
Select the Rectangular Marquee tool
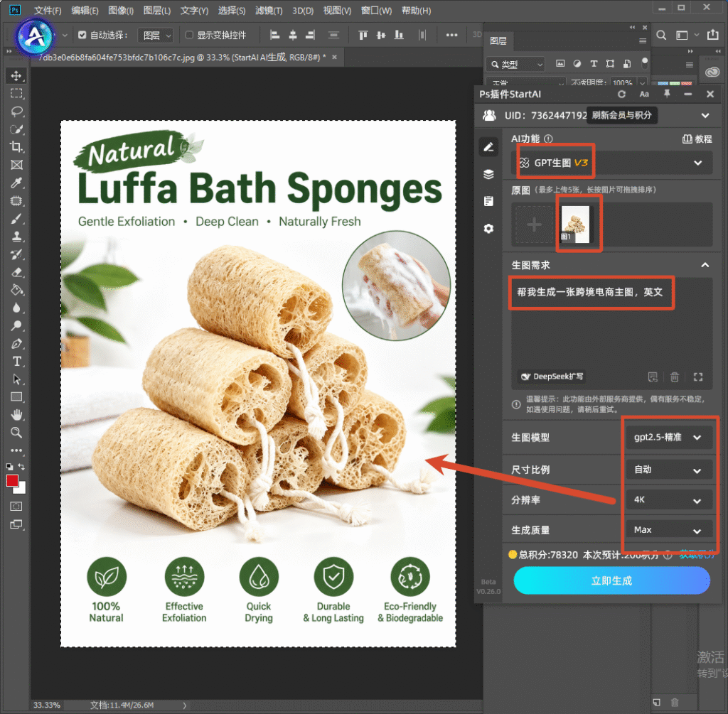click(16, 93)
